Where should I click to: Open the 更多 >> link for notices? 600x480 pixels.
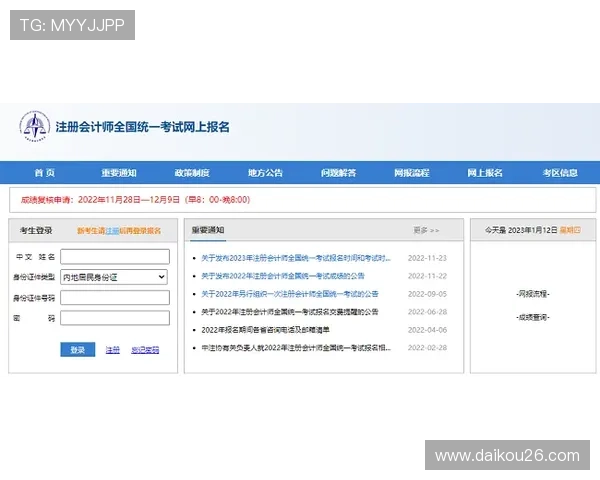[x=426, y=230]
